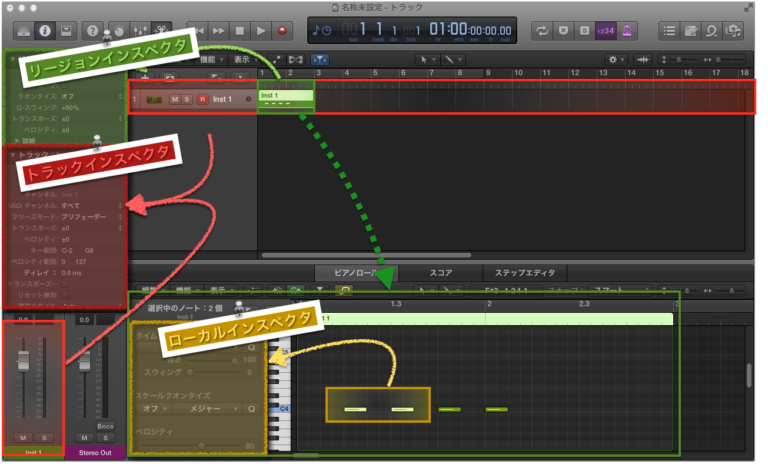Switch to the ピアノロール tab
The image size is (768, 468).
pyautogui.click(x=356, y=273)
